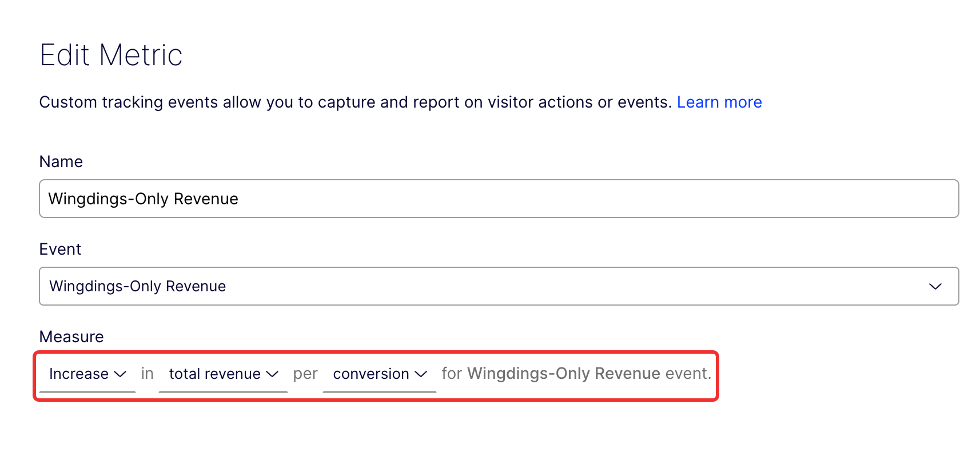The height and width of the screenshot is (467, 980).
Task: Click the "Edit Metric" page heading
Action: tap(111, 55)
